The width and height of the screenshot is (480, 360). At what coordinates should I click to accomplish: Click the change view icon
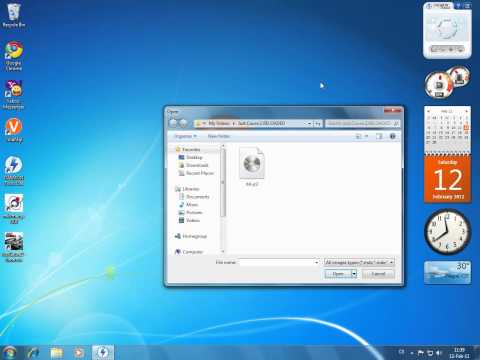pyautogui.click(x=359, y=136)
